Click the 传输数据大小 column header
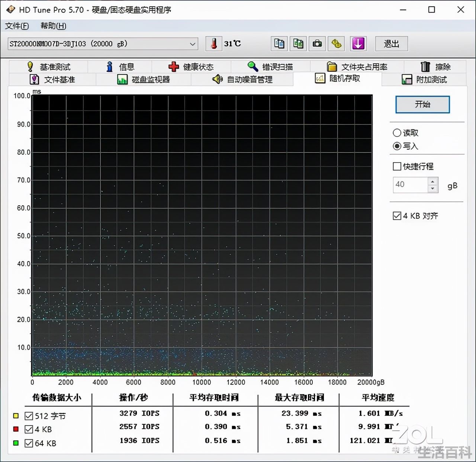The height and width of the screenshot is (462, 476). 57,398
